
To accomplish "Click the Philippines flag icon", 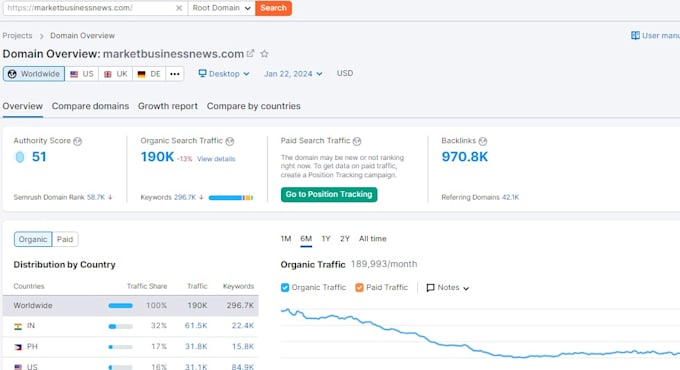I will [x=18, y=347].
